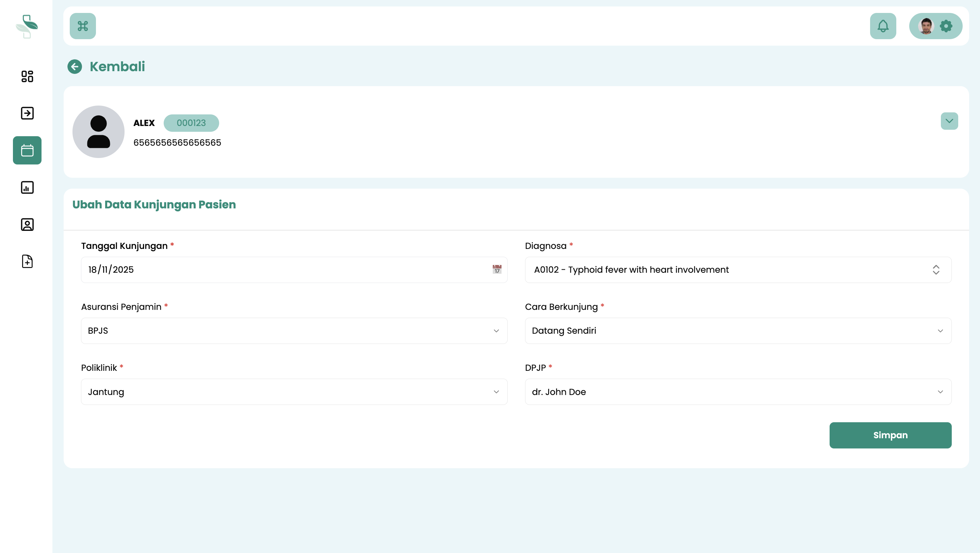Open notifications bell
Viewport: 980px width, 553px height.
[883, 26]
